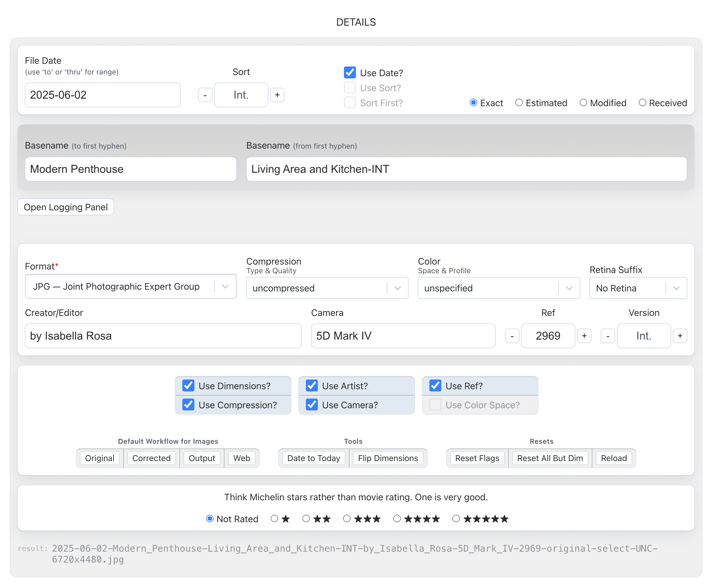Click the Sort integer input field
The height and width of the screenshot is (588, 715).
241,95
